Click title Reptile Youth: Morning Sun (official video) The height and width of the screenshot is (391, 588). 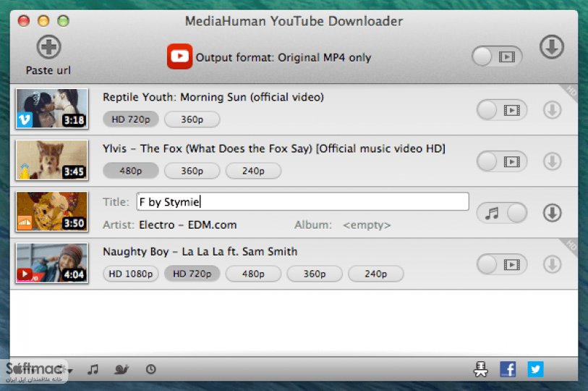[x=213, y=97]
